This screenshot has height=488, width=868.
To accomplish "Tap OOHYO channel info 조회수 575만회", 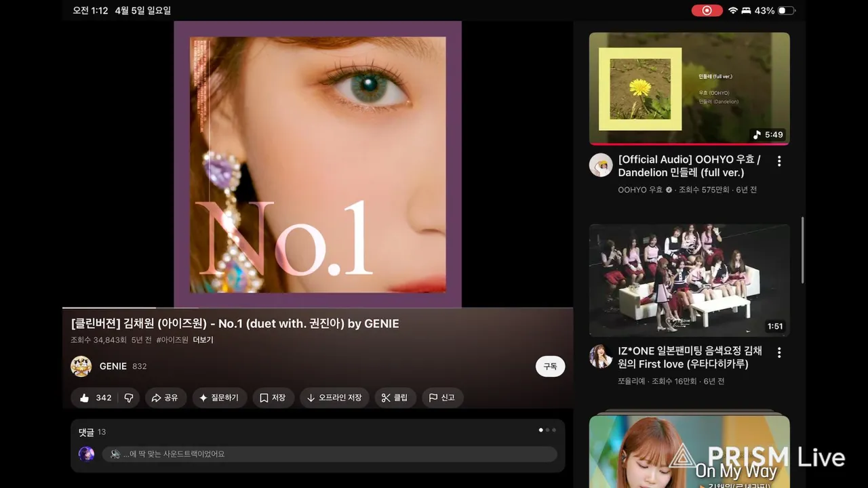I will tap(688, 190).
